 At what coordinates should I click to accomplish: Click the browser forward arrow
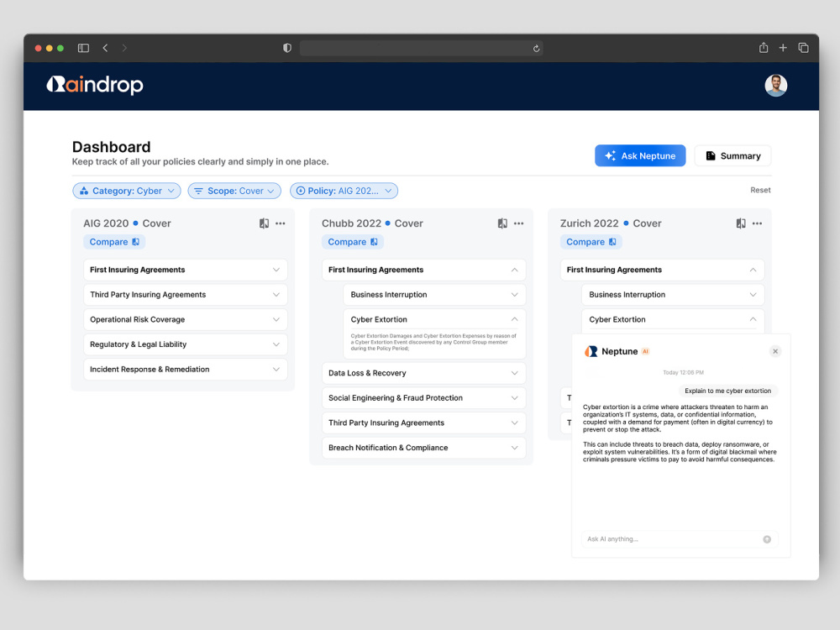(x=124, y=48)
